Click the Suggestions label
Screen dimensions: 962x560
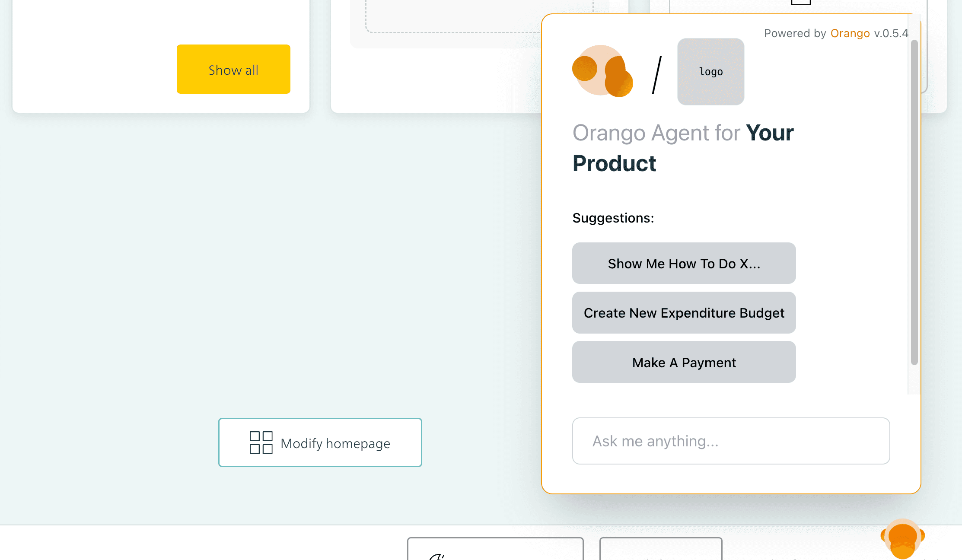pos(613,218)
